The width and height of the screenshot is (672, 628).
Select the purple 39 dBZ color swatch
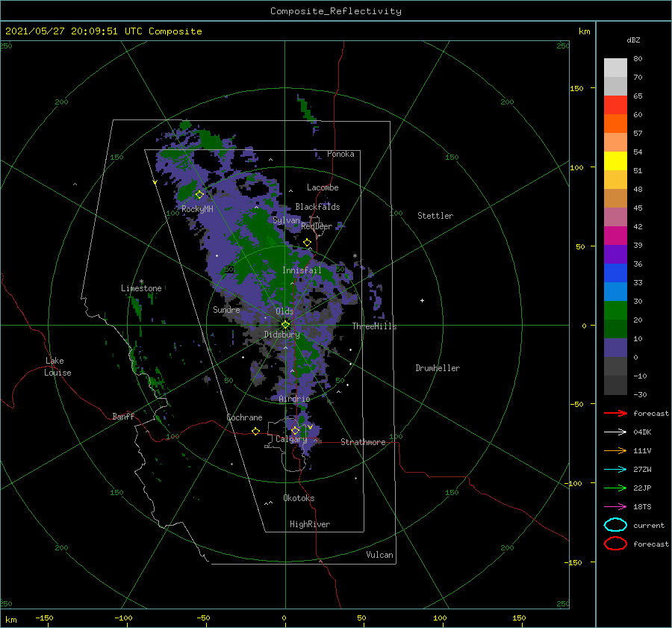615,254
